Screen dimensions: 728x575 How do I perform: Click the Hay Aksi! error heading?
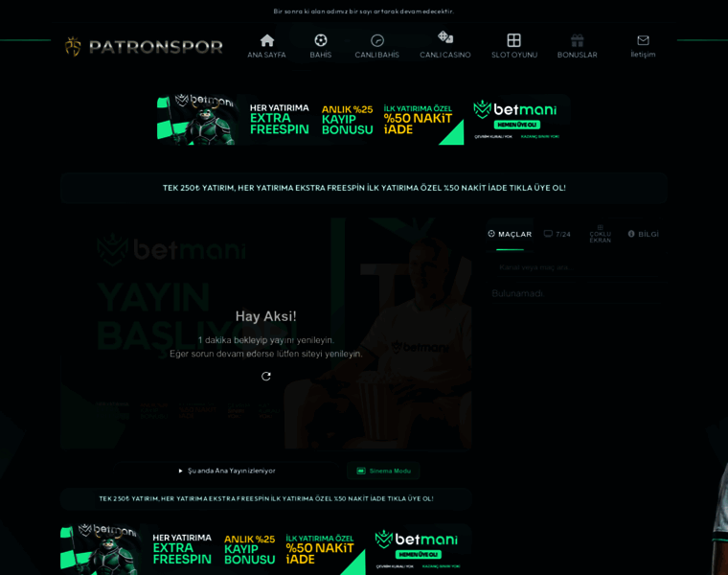pyautogui.click(x=266, y=316)
